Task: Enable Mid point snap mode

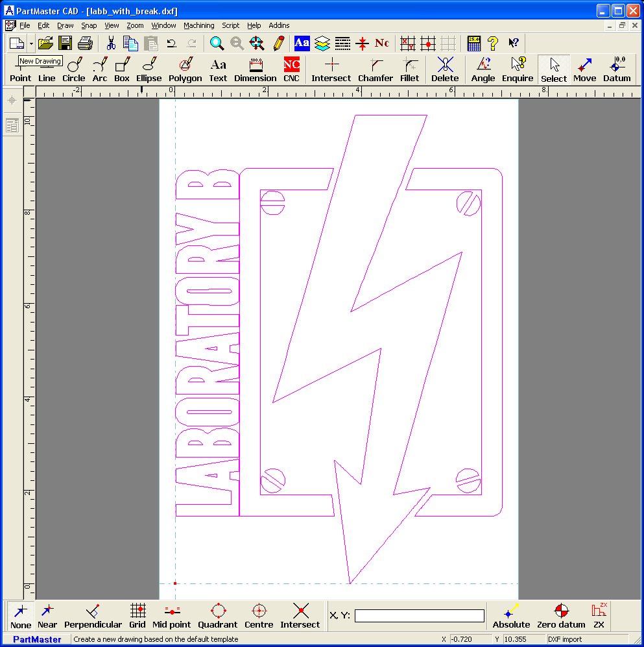Action: (x=171, y=616)
